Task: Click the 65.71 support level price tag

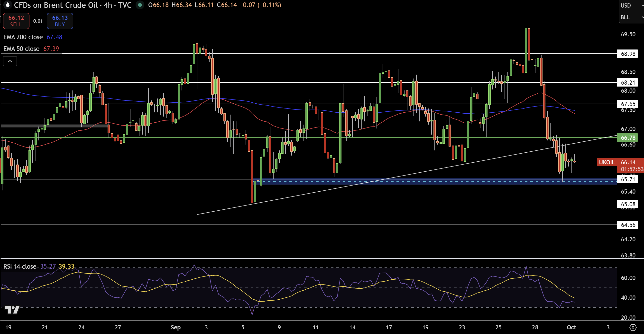Action: (x=628, y=179)
